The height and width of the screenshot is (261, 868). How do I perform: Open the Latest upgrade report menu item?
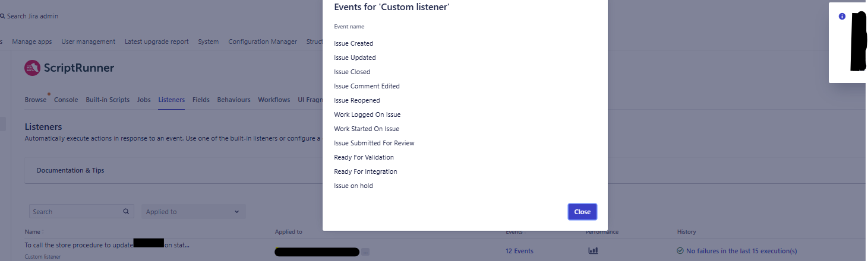(x=157, y=42)
